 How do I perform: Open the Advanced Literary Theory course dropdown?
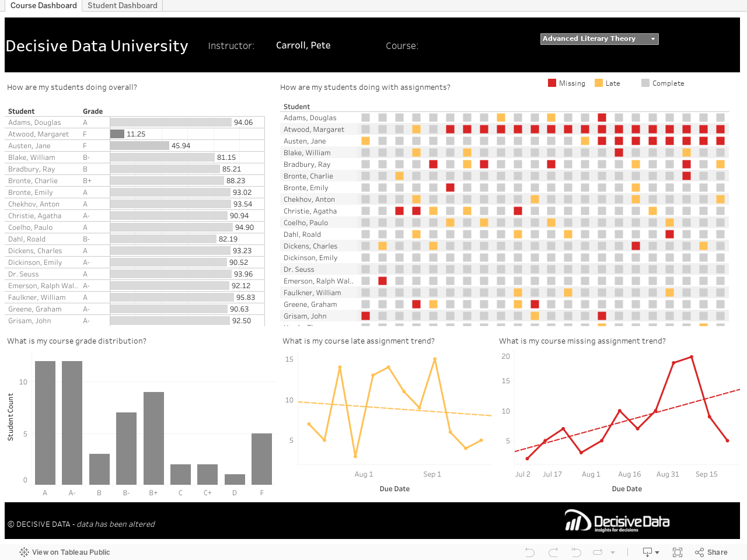pos(599,38)
